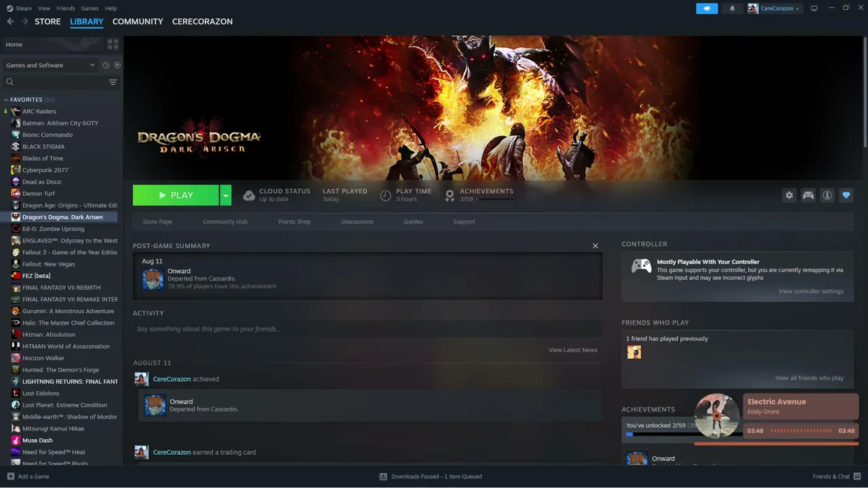Open the Store Page link

pyautogui.click(x=157, y=222)
